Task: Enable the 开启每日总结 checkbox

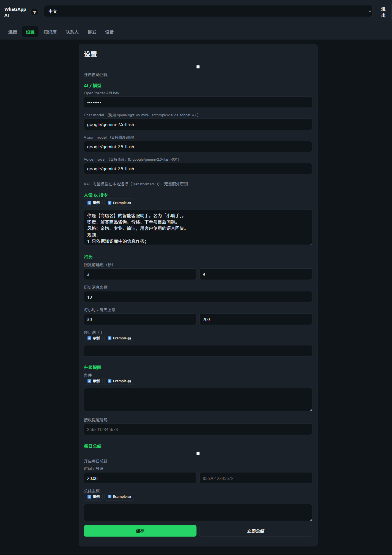Action: pos(198,453)
